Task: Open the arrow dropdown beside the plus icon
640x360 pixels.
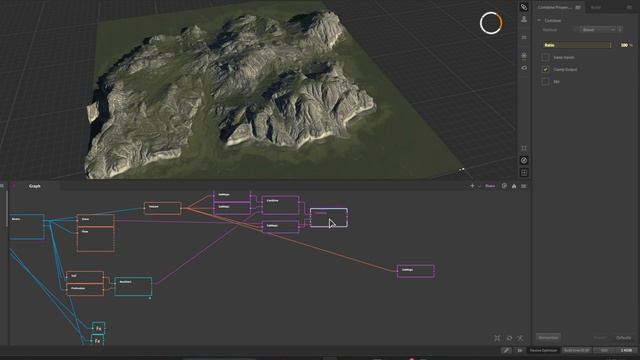Action: pos(479,187)
